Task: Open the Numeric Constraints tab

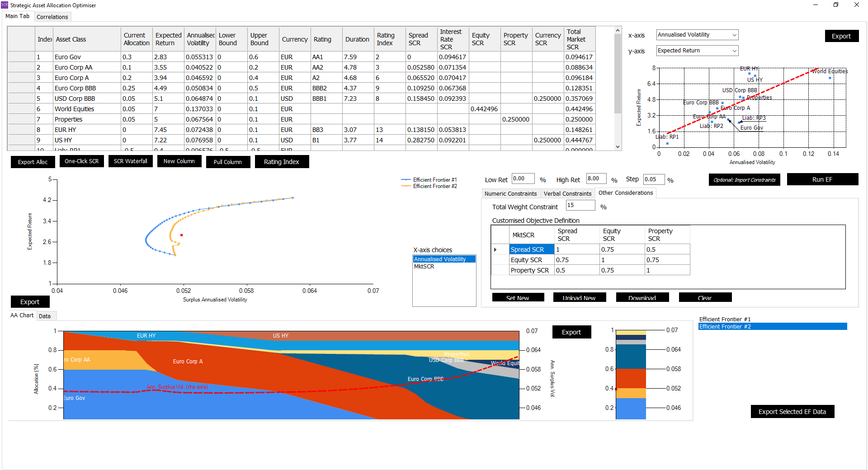Action: (510, 193)
